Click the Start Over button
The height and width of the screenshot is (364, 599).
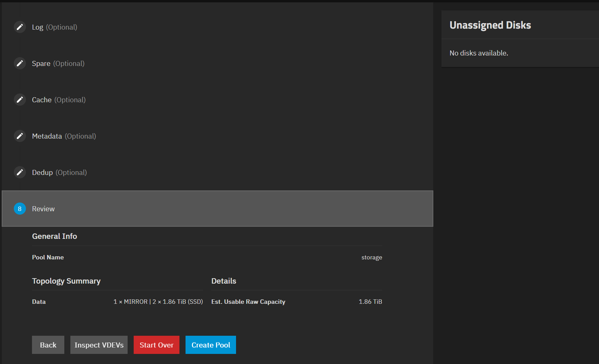click(x=156, y=344)
